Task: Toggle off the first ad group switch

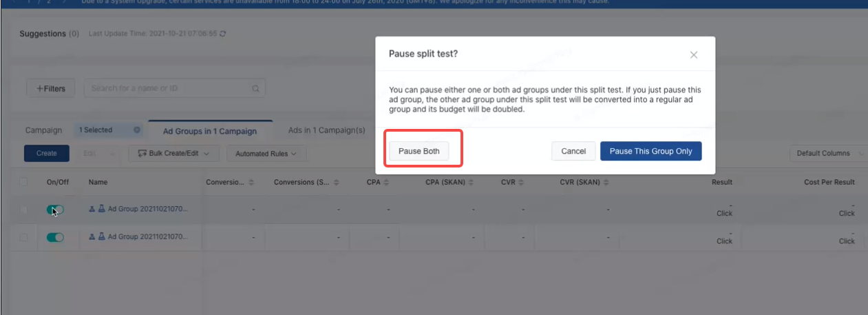Action: [55, 210]
